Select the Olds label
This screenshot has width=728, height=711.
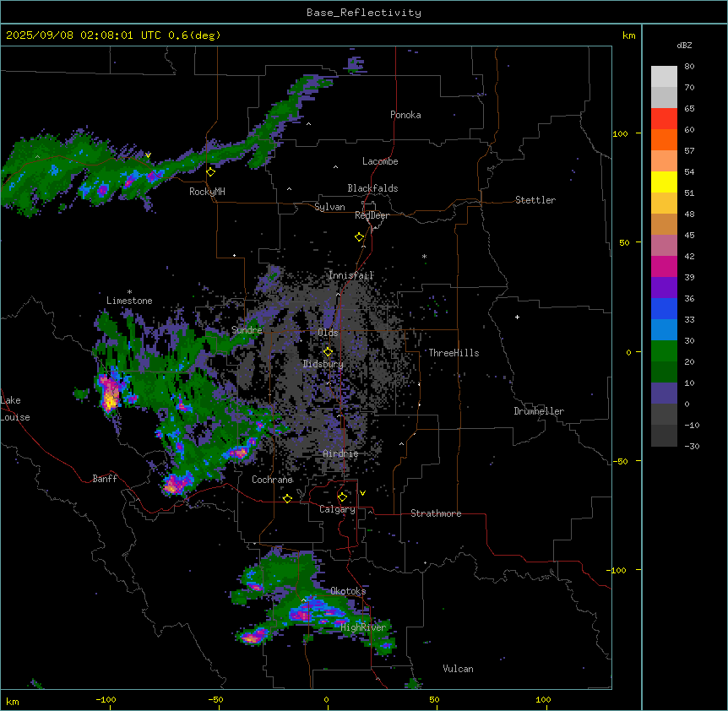[x=328, y=333]
